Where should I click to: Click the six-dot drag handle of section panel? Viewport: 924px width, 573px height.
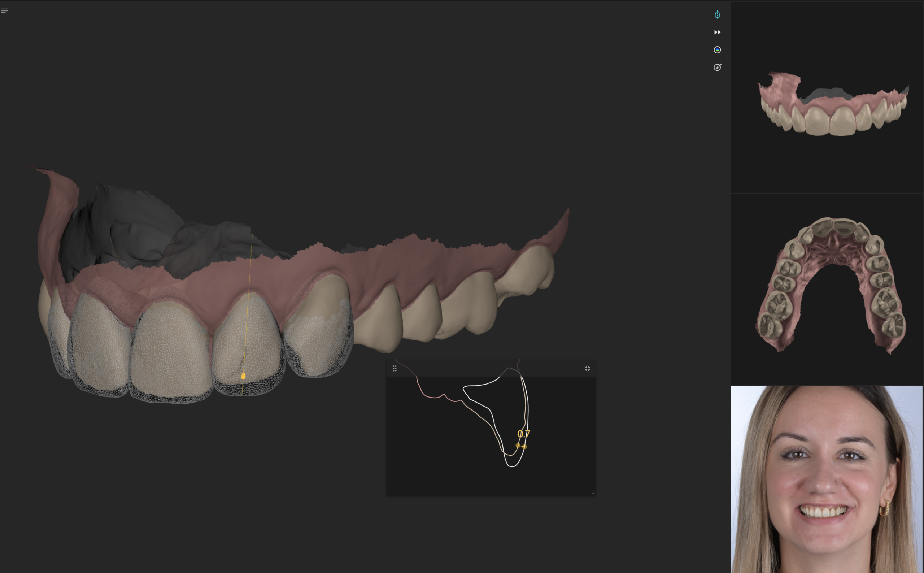[x=395, y=368]
